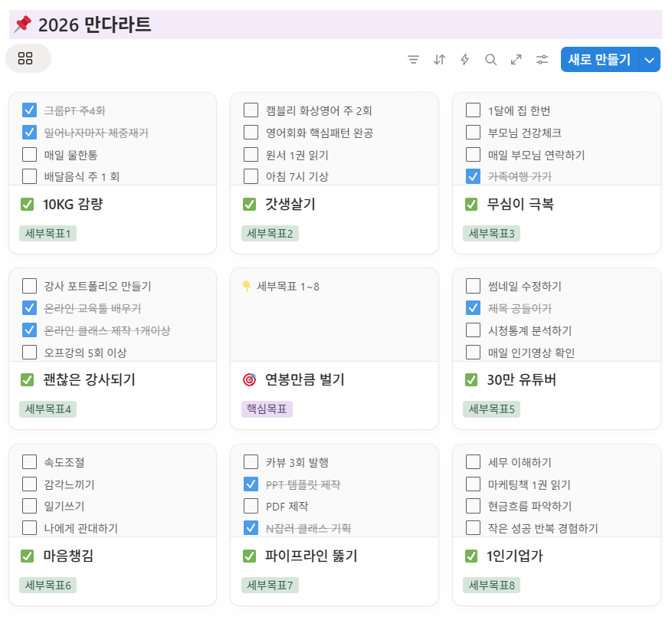Click the pushpin icon beside 2026 만다라트

(x=21, y=25)
